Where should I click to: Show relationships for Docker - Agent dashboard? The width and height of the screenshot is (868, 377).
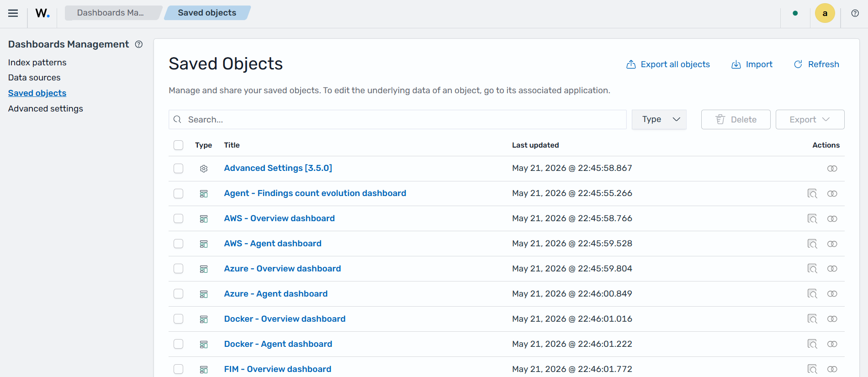coord(832,344)
